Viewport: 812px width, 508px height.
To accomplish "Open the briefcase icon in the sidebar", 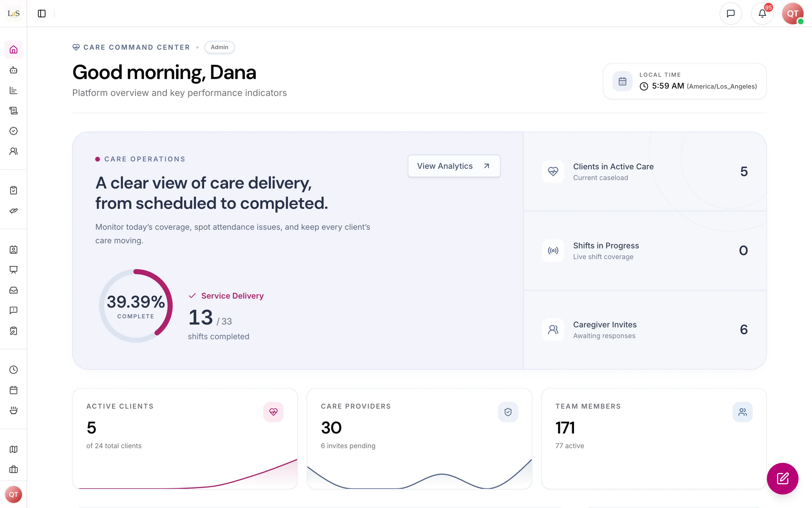I will click(14, 469).
